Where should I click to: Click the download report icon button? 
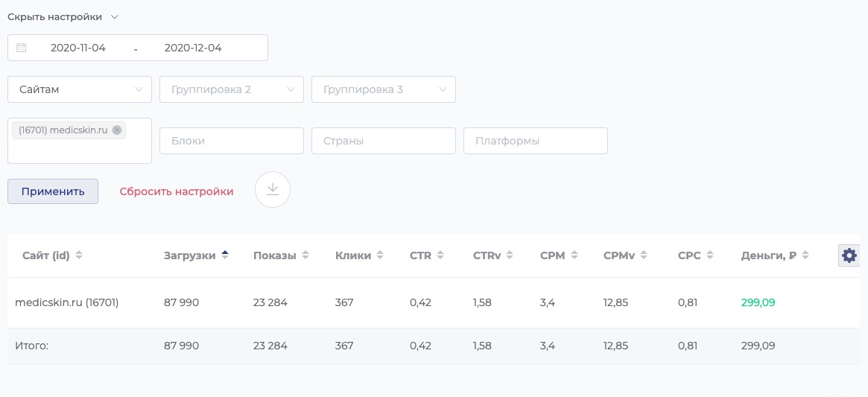click(x=273, y=190)
